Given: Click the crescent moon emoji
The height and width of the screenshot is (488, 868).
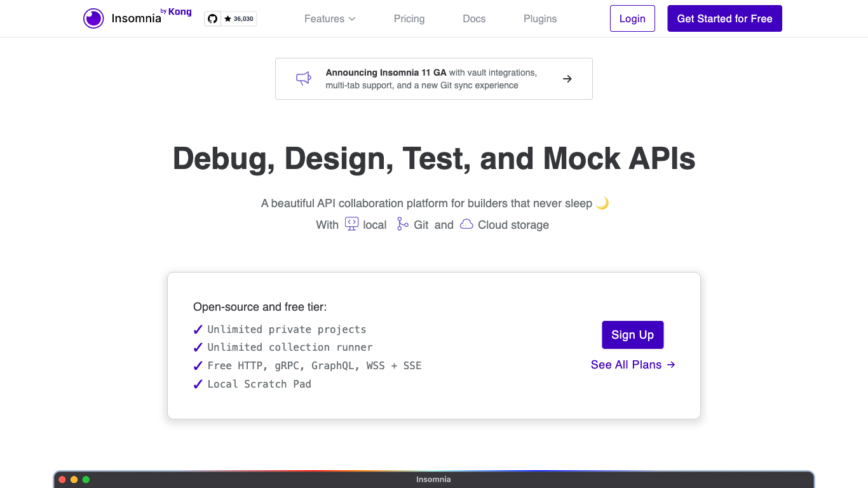Looking at the screenshot, I should click(602, 203).
